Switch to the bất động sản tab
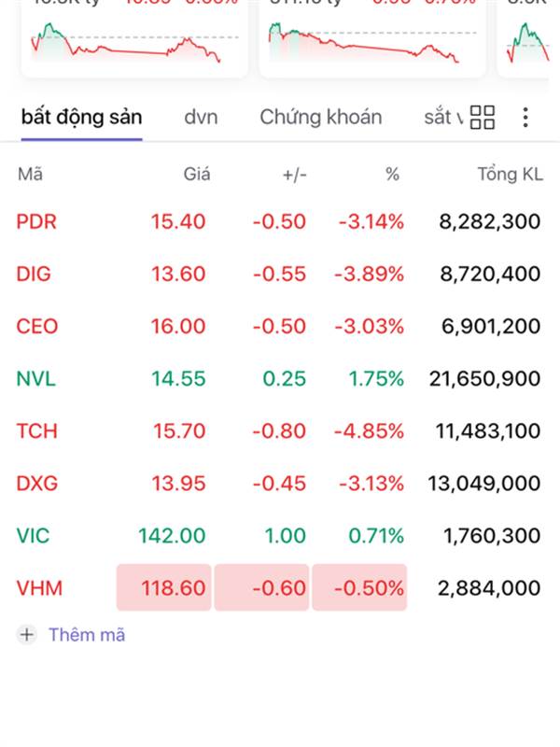Screen dimensions: 560x747 [81, 117]
